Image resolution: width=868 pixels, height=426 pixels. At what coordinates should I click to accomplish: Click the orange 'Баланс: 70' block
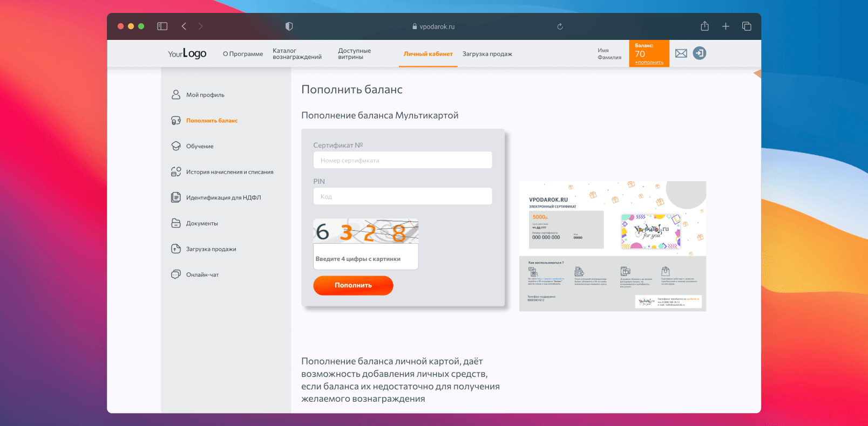pyautogui.click(x=649, y=53)
